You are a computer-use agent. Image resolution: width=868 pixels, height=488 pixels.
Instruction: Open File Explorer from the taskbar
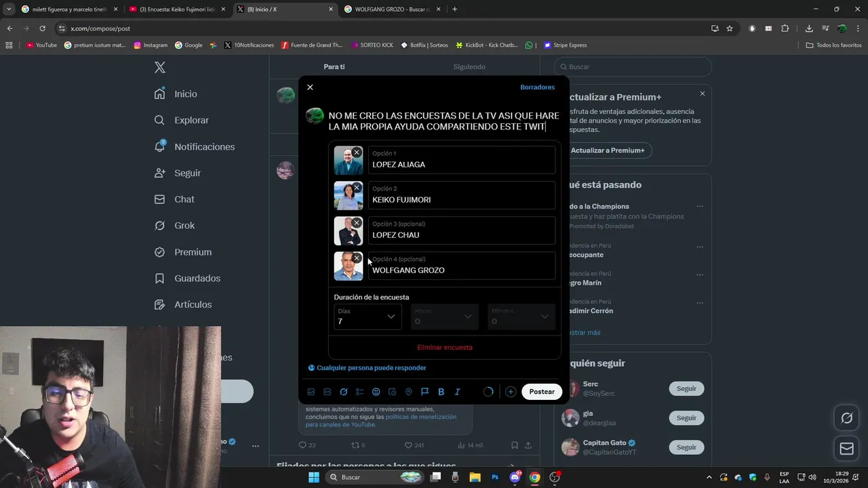(x=475, y=477)
